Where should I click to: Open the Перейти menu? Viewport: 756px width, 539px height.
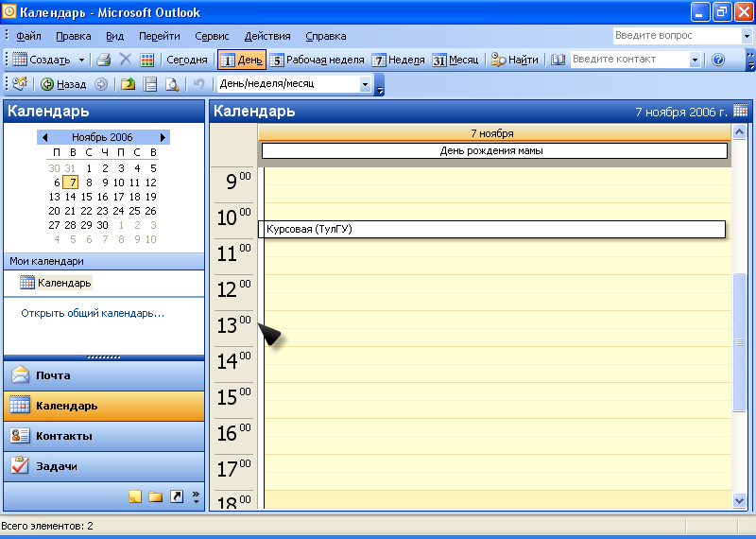(x=159, y=36)
